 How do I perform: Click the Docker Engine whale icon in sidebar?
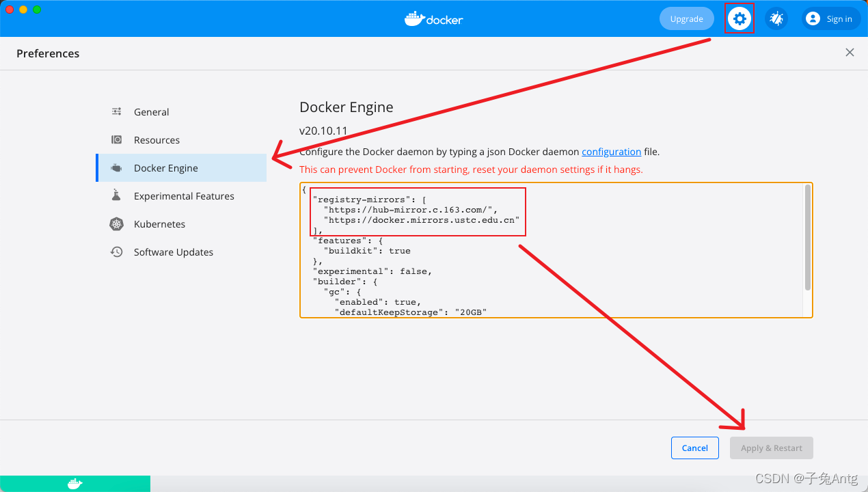click(x=117, y=168)
